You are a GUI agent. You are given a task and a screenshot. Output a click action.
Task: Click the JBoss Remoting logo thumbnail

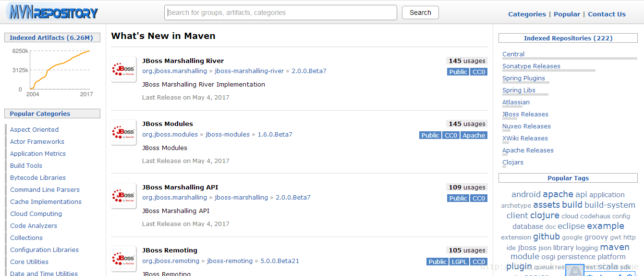(x=123, y=259)
